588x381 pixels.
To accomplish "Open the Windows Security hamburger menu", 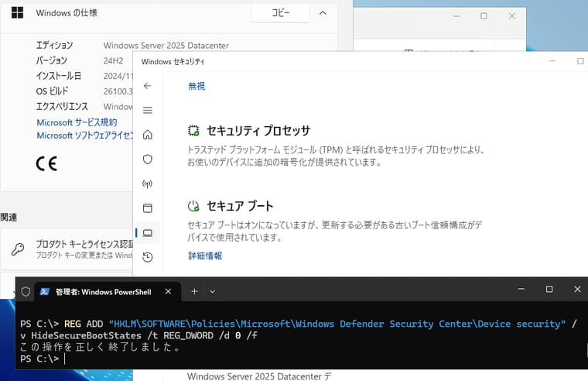I will 147,110.
